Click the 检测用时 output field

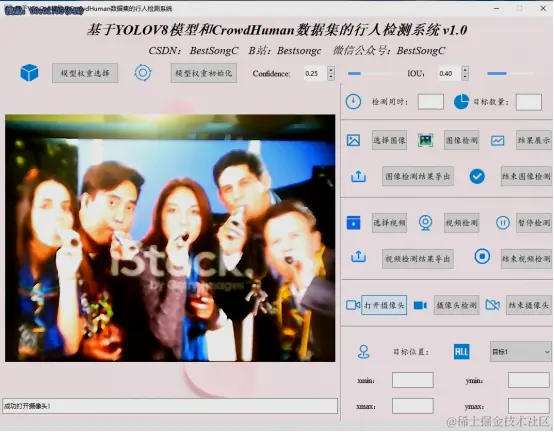click(431, 102)
